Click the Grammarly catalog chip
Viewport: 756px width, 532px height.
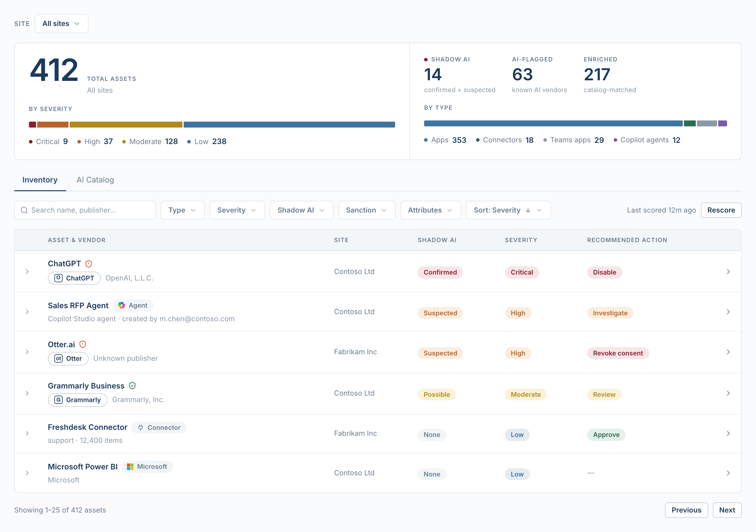(x=78, y=400)
